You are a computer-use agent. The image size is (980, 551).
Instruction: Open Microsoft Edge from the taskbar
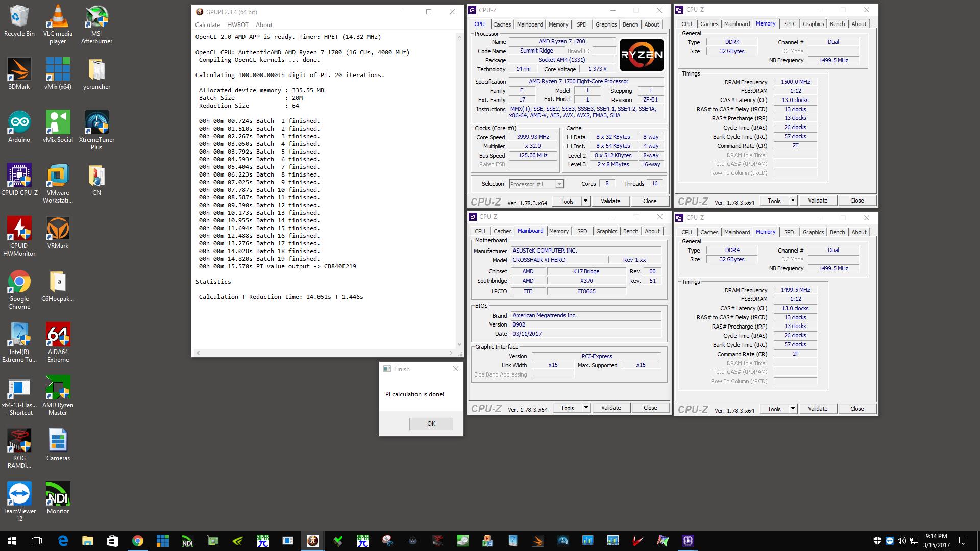pos(62,541)
